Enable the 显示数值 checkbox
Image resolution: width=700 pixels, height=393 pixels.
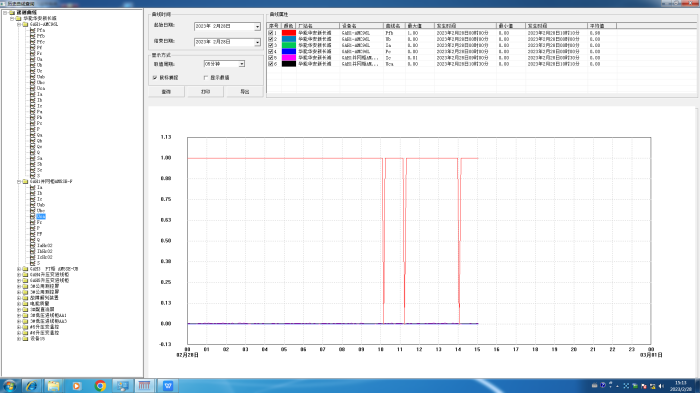(206, 78)
